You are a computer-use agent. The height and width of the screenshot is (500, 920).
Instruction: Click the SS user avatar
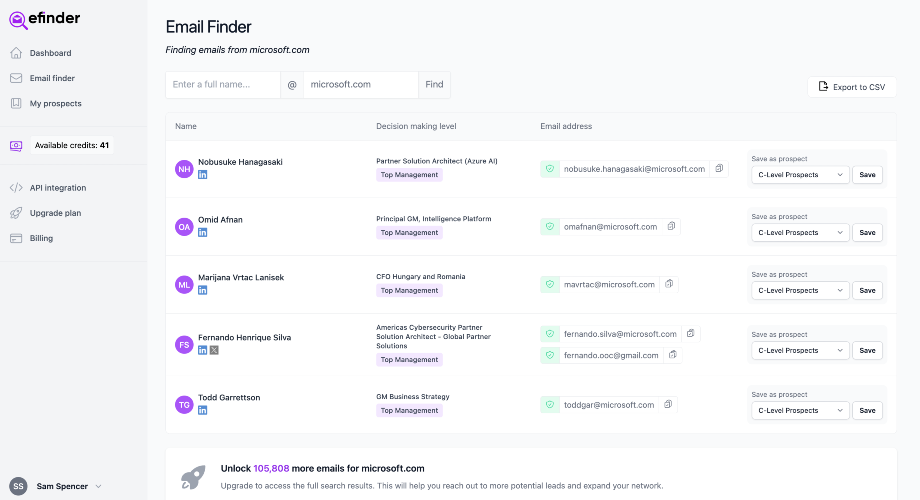(x=18, y=486)
